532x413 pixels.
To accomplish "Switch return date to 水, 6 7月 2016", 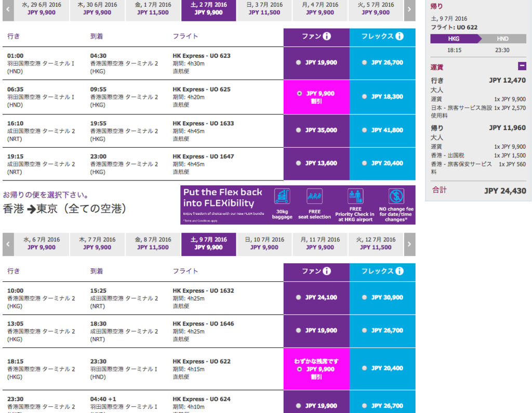I will pyautogui.click(x=42, y=244).
